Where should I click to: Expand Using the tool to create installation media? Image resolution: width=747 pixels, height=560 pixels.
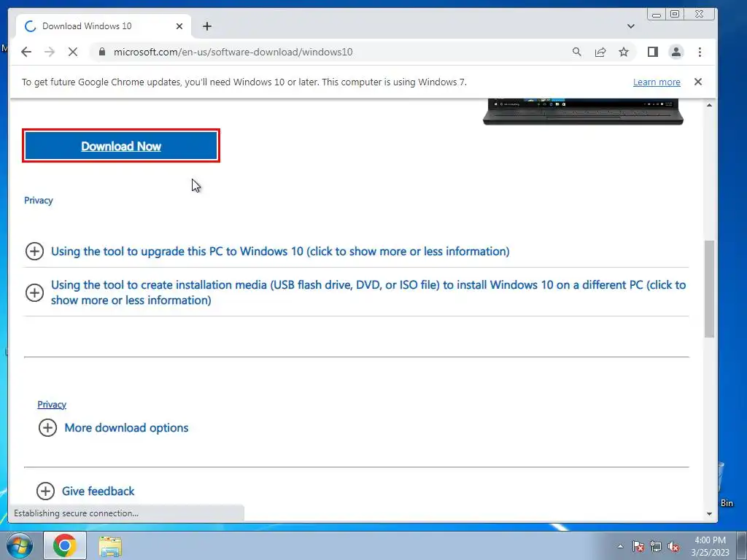coord(356,292)
